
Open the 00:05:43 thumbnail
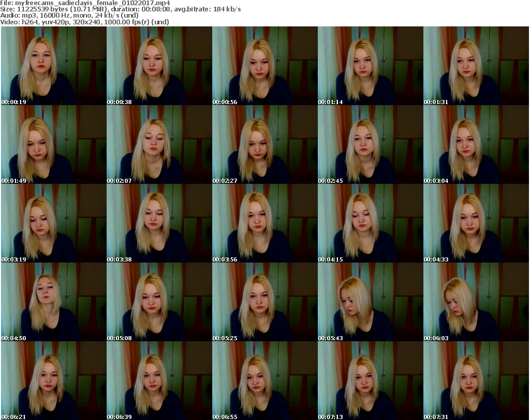[x=370, y=302]
